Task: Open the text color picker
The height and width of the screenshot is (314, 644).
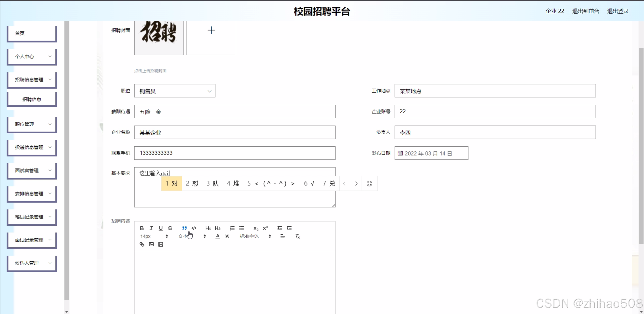Action: tap(218, 236)
